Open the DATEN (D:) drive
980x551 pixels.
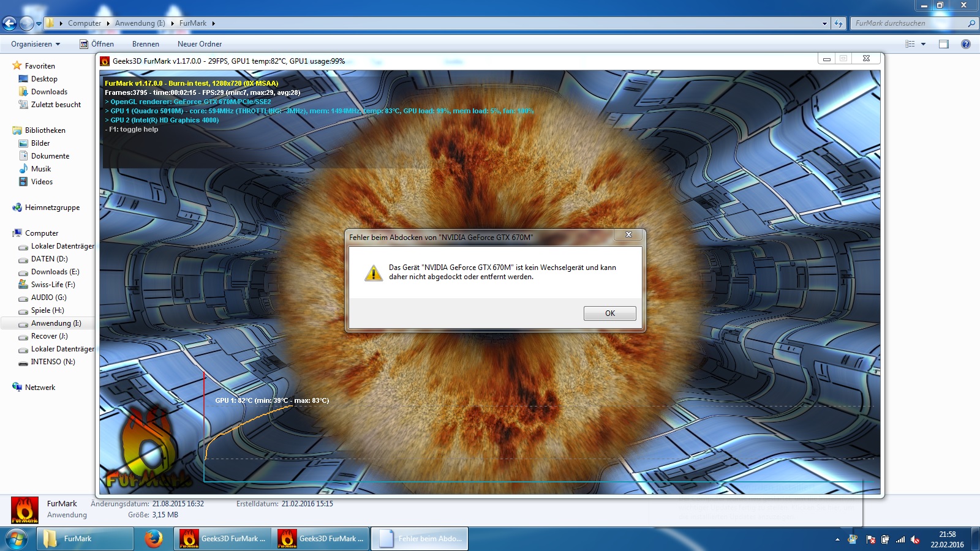[49, 259]
